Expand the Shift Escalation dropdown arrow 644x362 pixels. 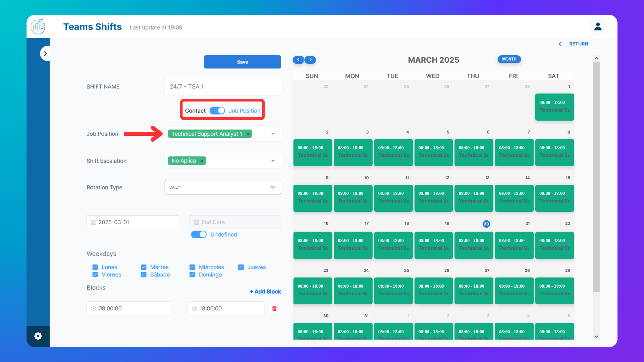click(x=273, y=161)
